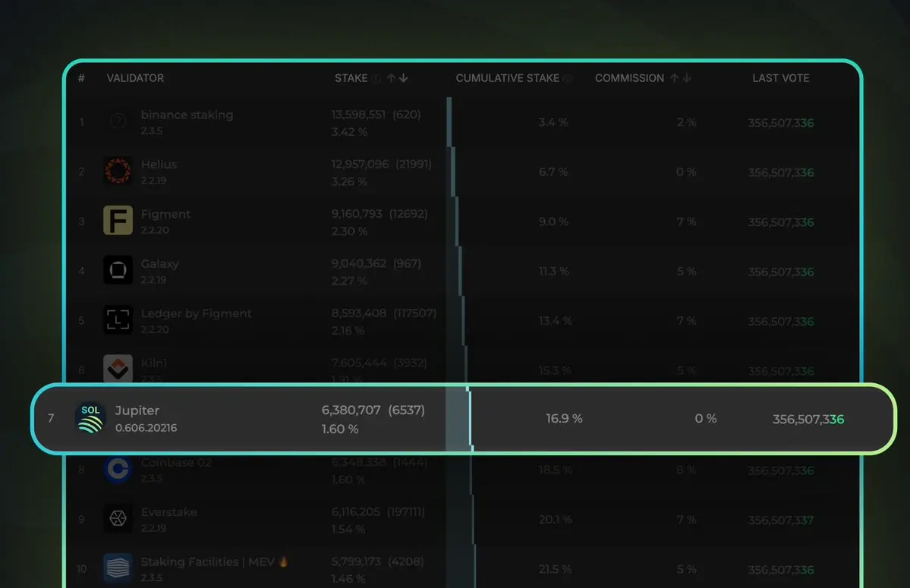
Task: Click the Jupiter SOL logo
Action: point(90,418)
